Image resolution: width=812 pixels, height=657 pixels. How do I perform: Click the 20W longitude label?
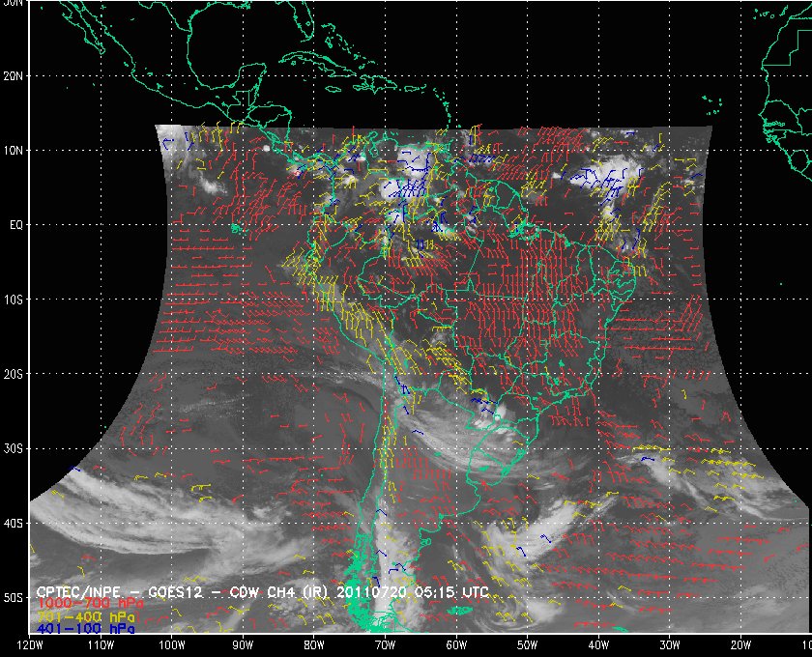(740, 645)
